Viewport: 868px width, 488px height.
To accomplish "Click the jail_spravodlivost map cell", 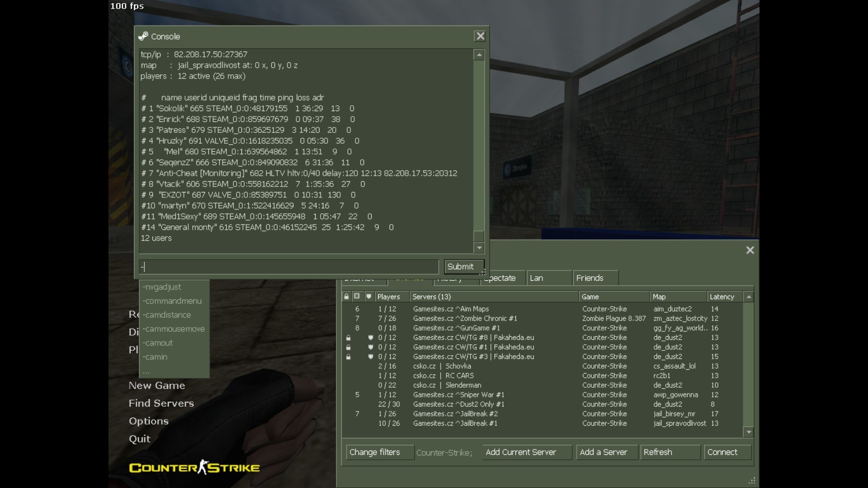I will [x=680, y=423].
